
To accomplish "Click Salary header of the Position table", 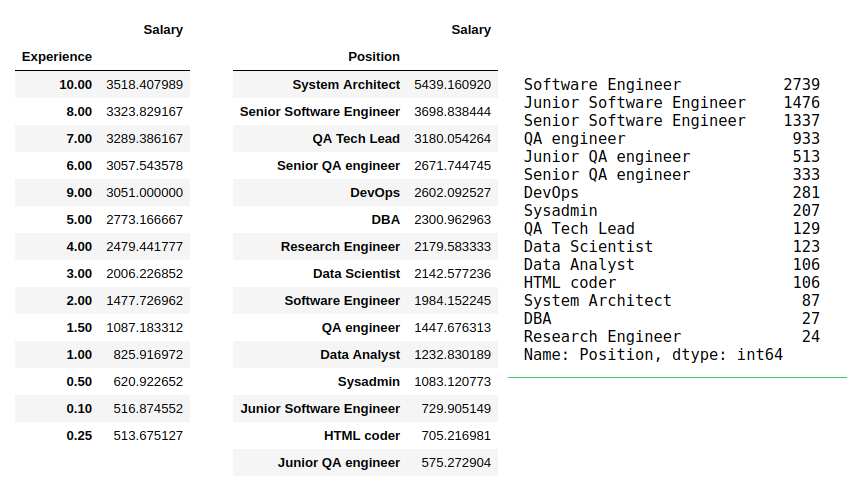I will tap(470, 30).
